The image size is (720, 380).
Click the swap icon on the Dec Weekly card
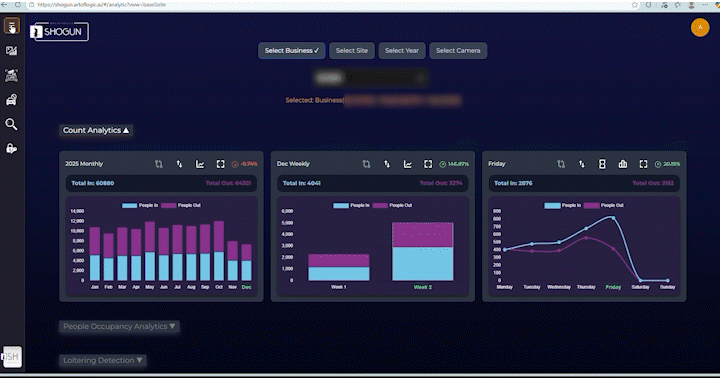[366, 164]
